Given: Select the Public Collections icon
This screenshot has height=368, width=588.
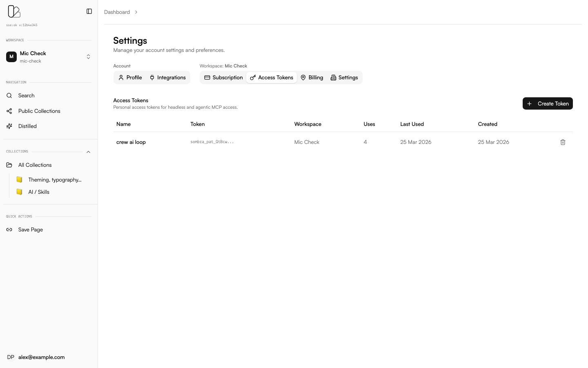Looking at the screenshot, I should tap(9, 111).
